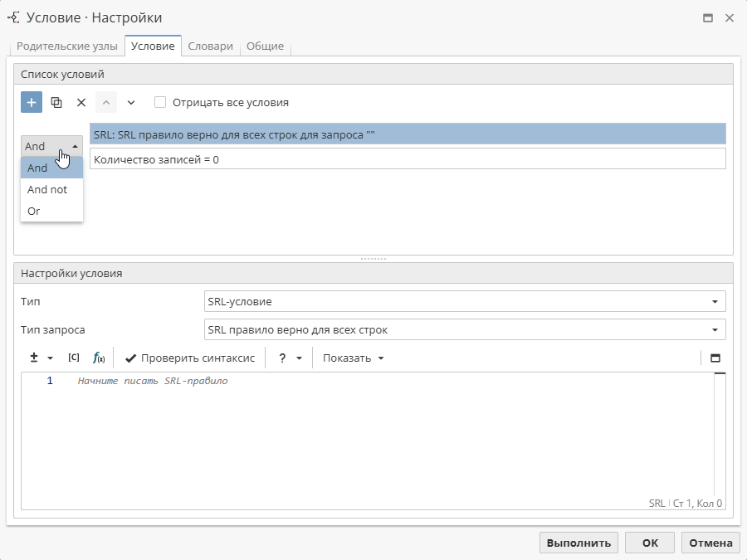
Task: Enable the Отрицать все условия checkbox
Action: pyautogui.click(x=159, y=101)
